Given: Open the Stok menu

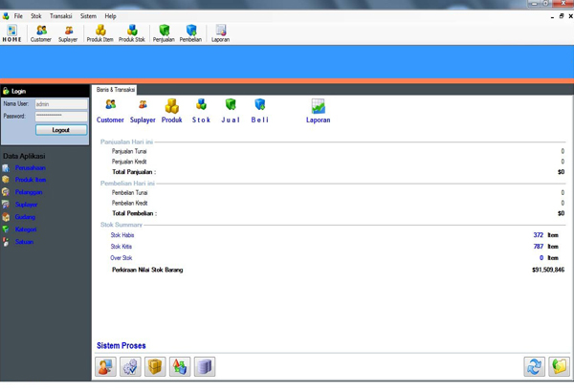Looking at the screenshot, I should [x=36, y=16].
